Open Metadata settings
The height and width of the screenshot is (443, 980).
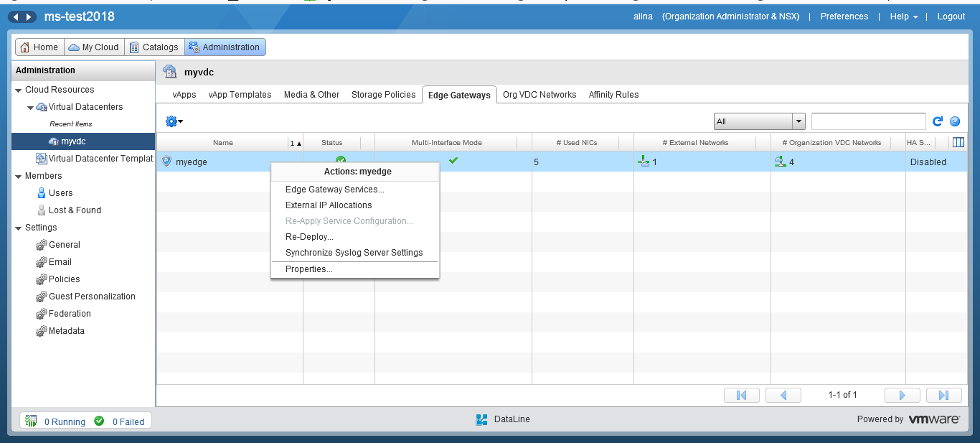[x=66, y=331]
